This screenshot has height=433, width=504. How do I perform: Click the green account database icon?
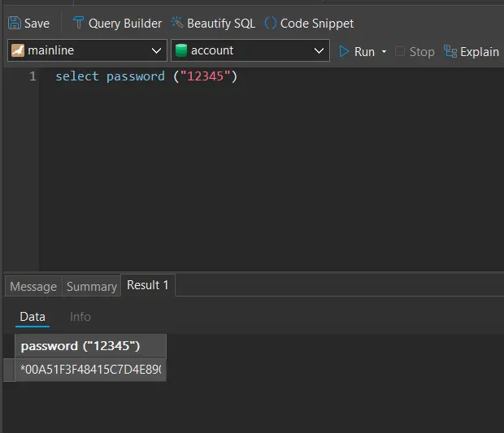(181, 50)
